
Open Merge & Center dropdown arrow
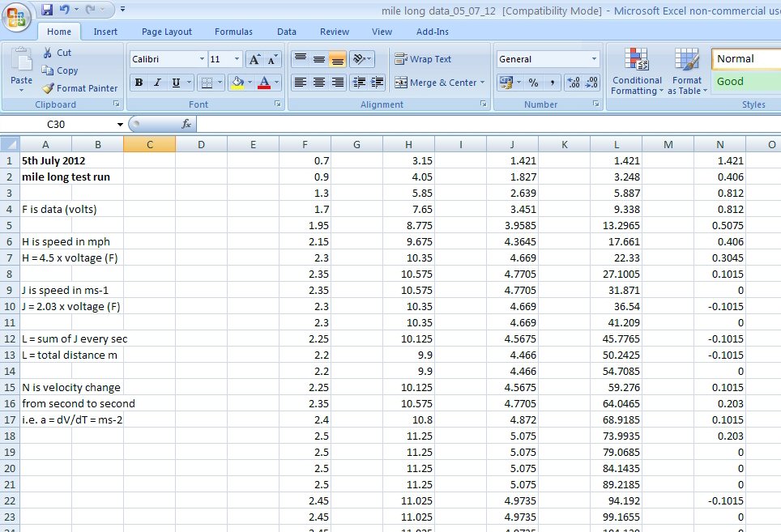pos(483,83)
